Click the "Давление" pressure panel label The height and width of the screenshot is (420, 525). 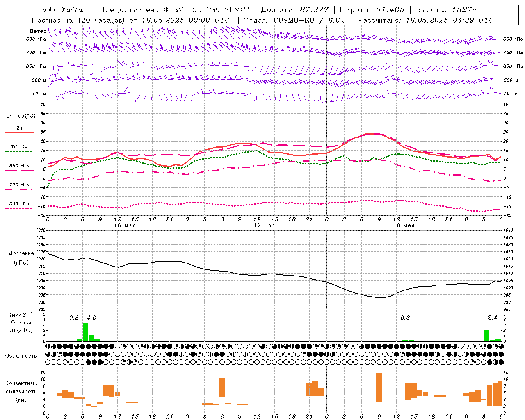click(21, 253)
